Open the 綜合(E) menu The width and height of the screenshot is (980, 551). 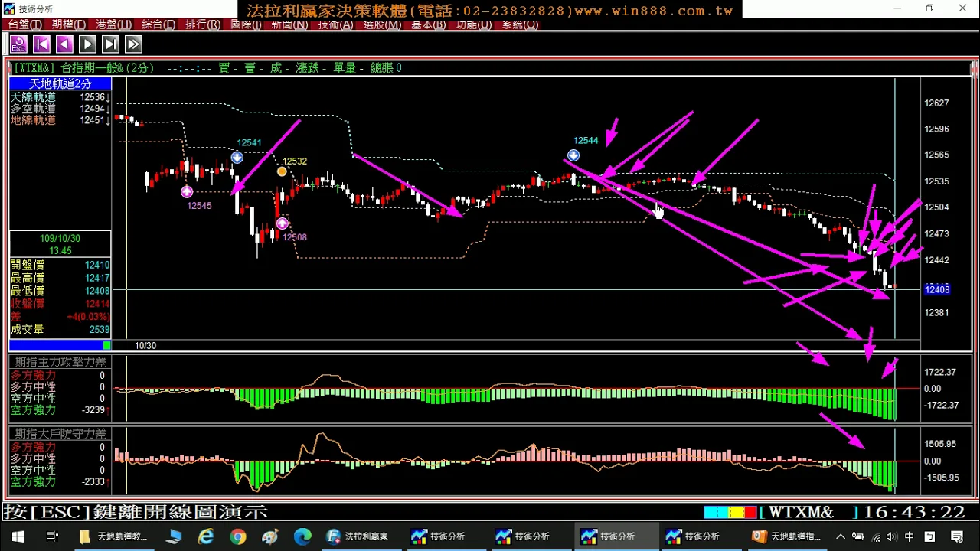click(x=158, y=24)
